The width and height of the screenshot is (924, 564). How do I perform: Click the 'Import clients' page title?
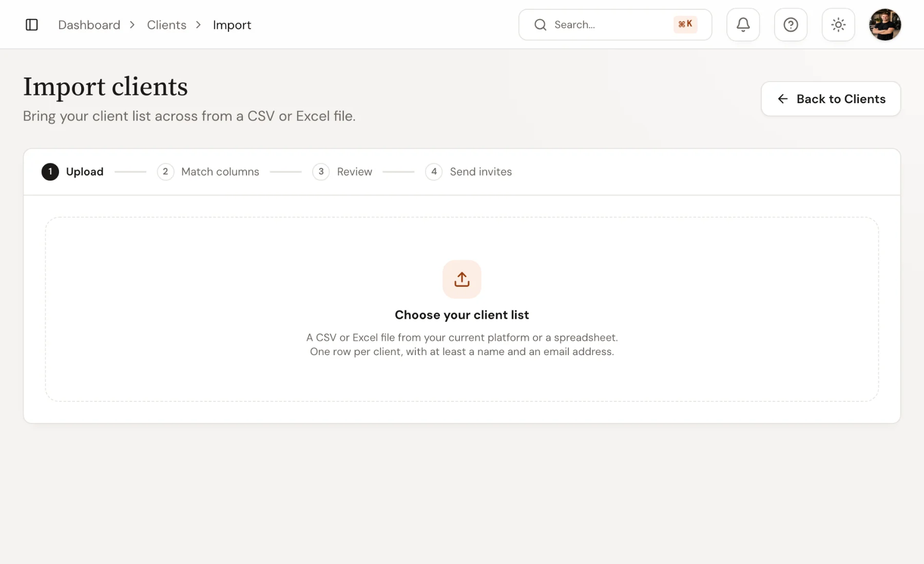(105, 87)
